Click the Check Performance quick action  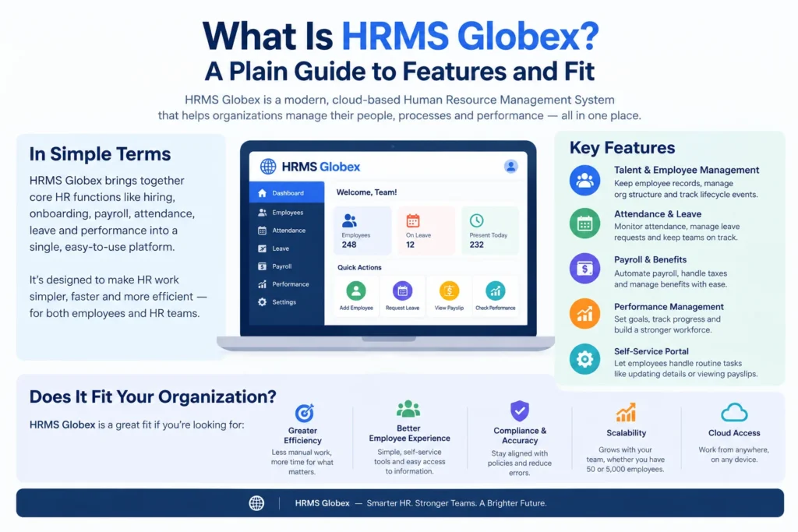(x=495, y=296)
